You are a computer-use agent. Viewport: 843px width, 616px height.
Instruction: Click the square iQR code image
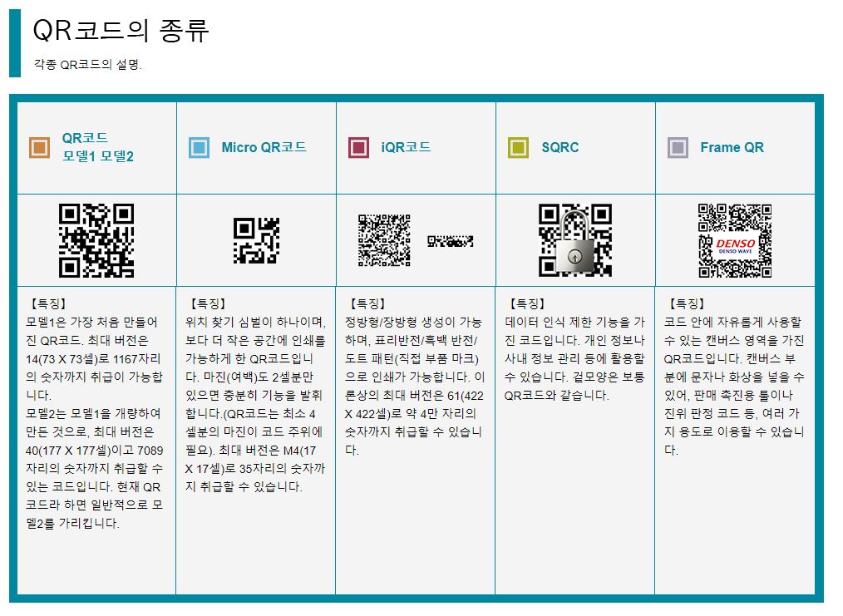(384, 240)
